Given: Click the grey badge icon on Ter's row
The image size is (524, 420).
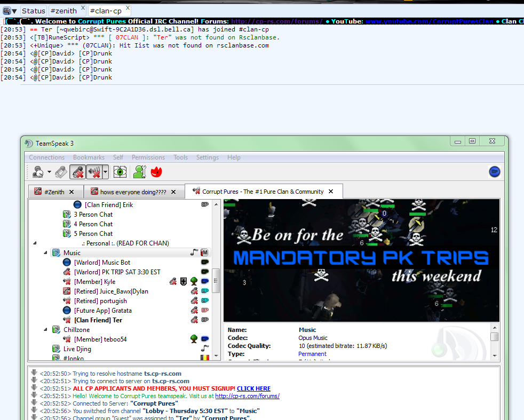Looking at the screenshot, I should click(x=205, y=320).
